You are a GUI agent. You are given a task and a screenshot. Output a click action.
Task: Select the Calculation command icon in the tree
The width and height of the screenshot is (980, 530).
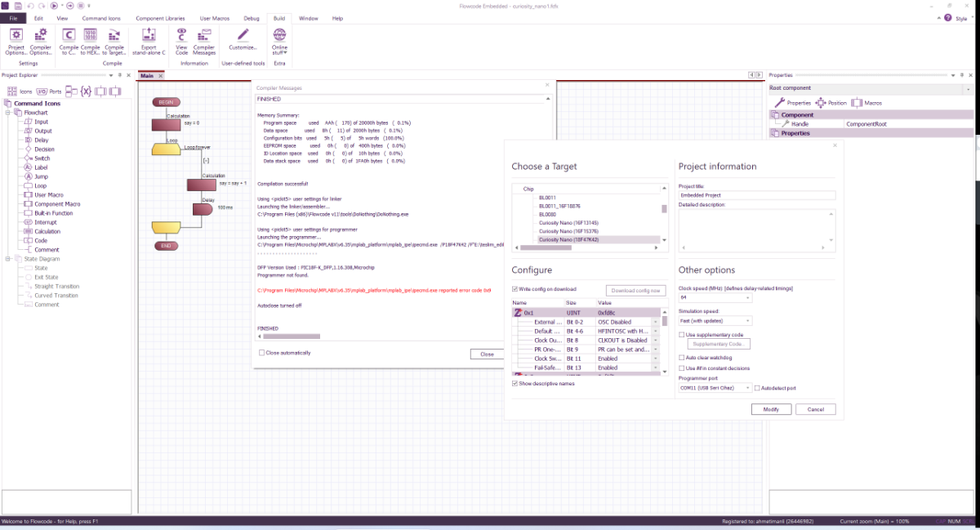pyautogui.click(x=47, y=231)
